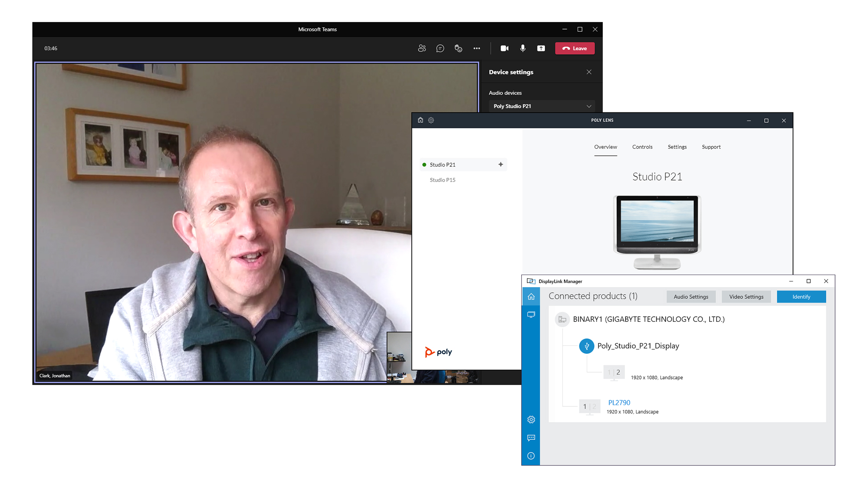
Task: Open the meeting chat icon
Action: tap(440, 48)
